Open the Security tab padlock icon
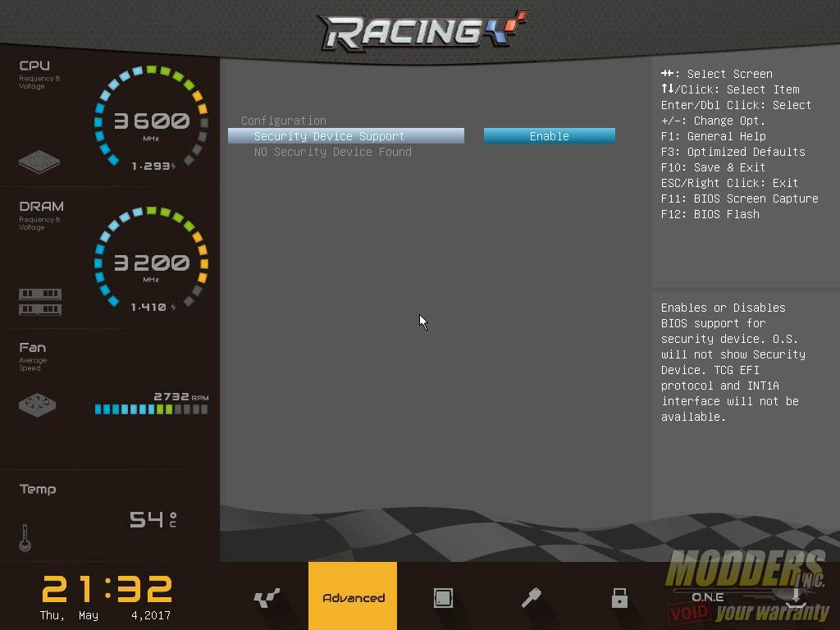This screenshot has height=630, width=840. (619, 597)
